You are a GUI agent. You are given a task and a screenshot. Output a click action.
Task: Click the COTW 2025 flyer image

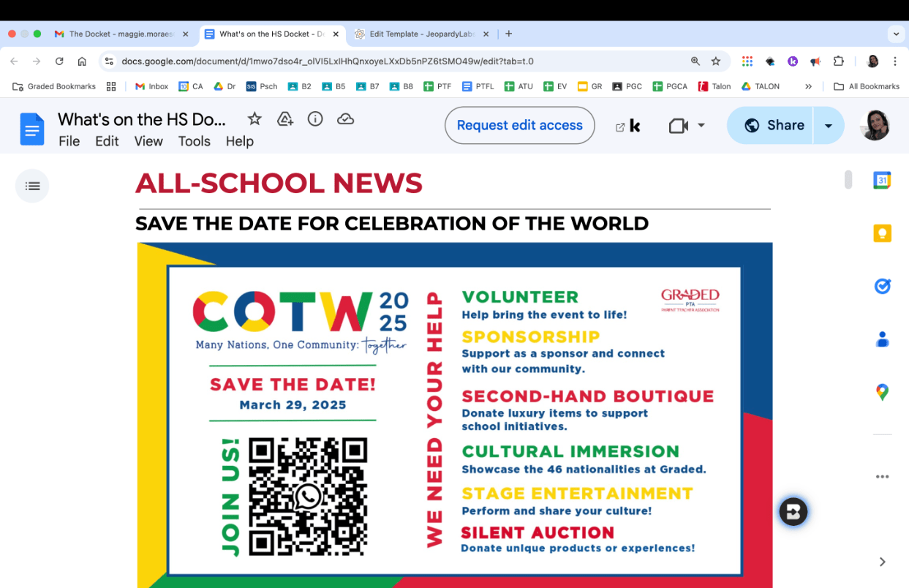click(454, 415)
